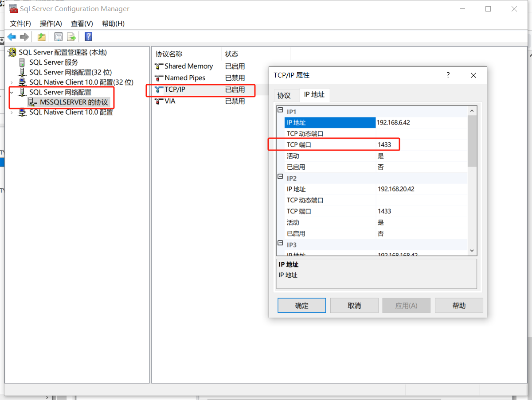
Task: Open the 操作(A) menu
Action: pos(51,23)
